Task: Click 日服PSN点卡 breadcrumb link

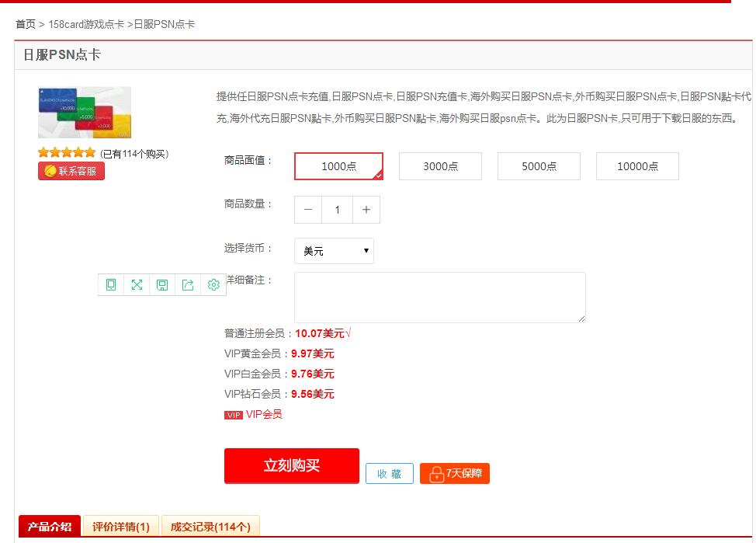Action: click(x=165, y=24)
